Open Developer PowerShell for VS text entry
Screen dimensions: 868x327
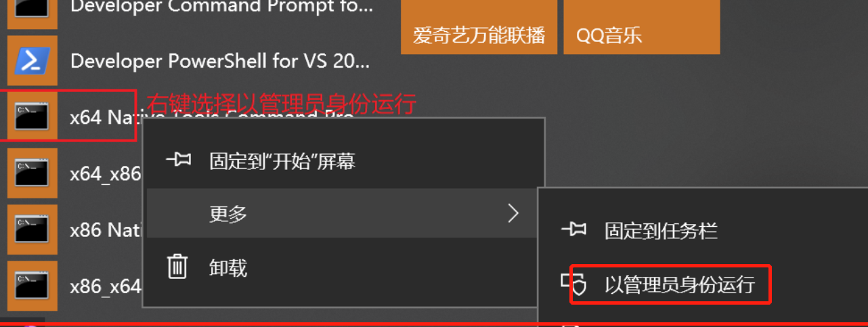pos(220,62)
